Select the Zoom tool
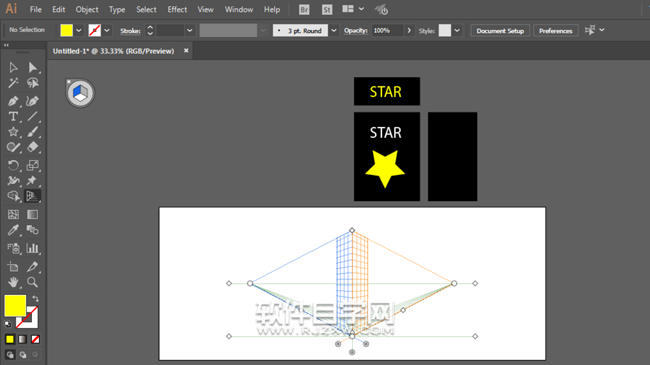 pyautogui.click(x=32, y=282)
